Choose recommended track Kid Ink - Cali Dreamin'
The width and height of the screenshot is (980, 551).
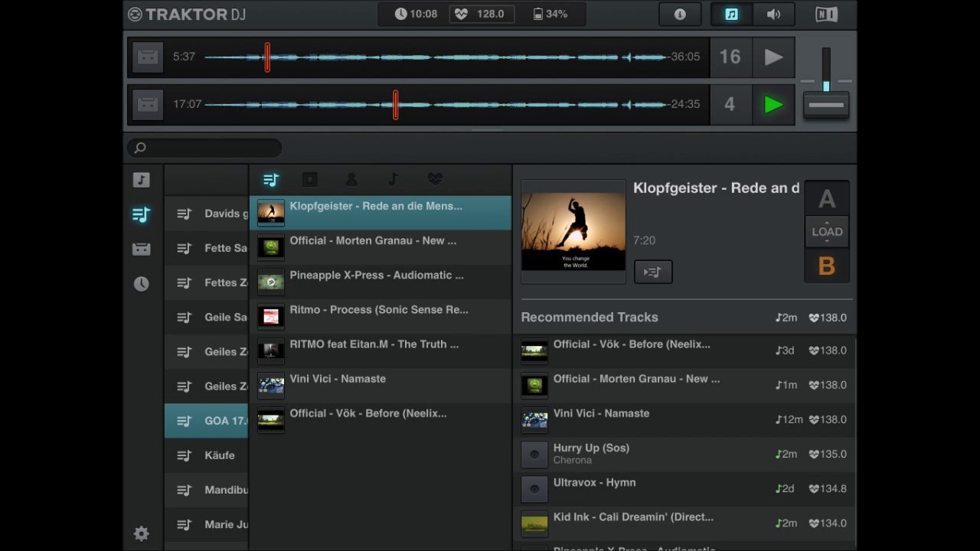(x=685, y=523)
